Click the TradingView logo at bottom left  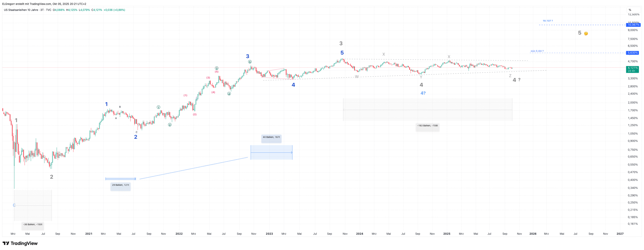[20, 243]
